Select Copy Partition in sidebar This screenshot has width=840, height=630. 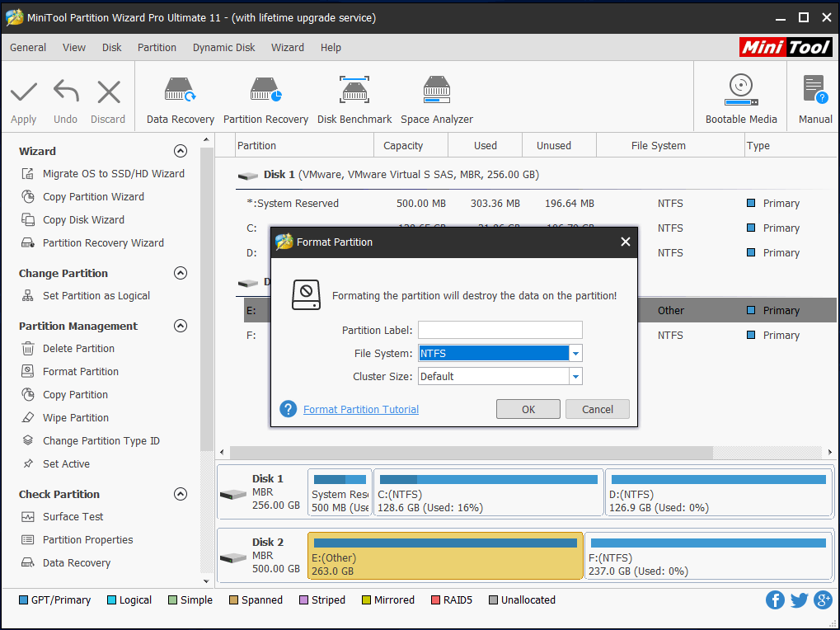(x=64, y=394)
